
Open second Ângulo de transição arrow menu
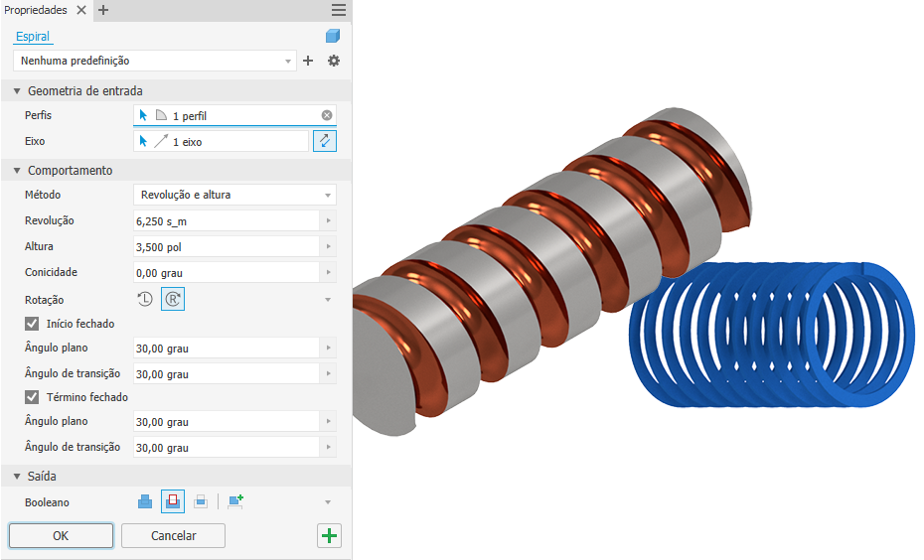click(x=328, y=448)
